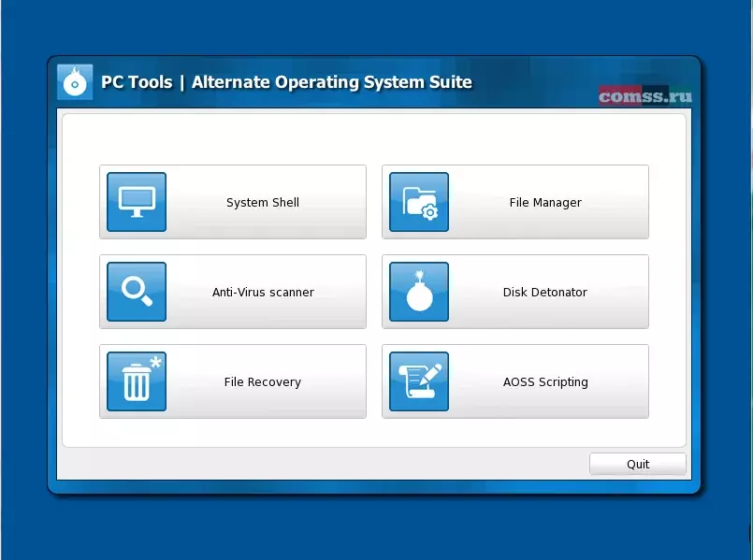
Task: Click the comss.ru watermark
Action: click(645, 96)
